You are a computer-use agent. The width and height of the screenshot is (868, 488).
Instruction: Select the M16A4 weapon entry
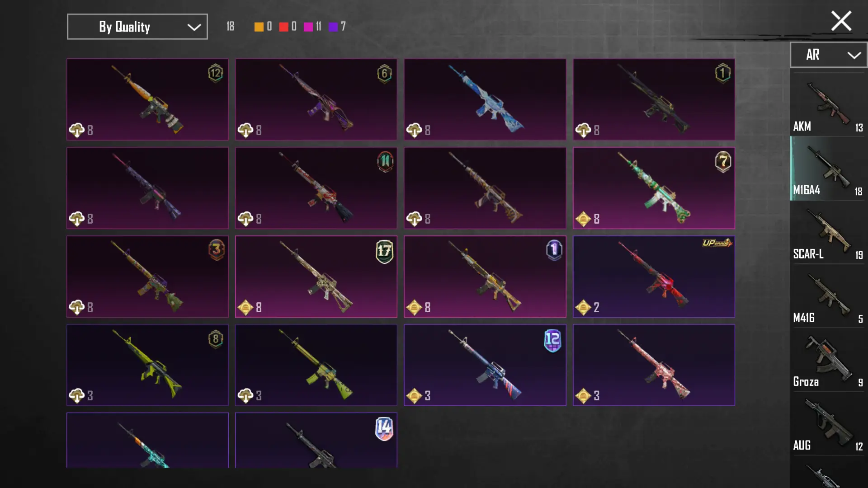point(828,169)
